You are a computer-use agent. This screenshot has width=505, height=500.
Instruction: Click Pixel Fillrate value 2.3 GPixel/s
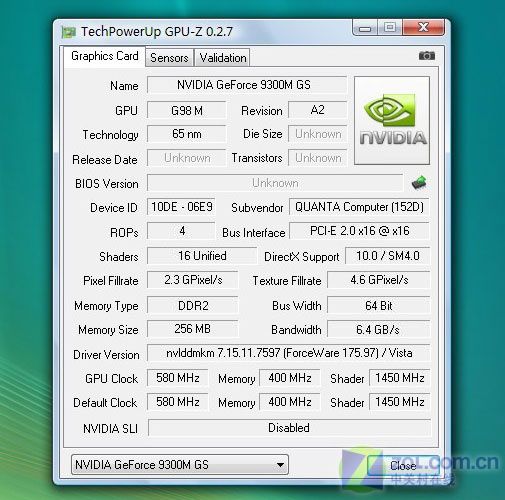point(193,280)
